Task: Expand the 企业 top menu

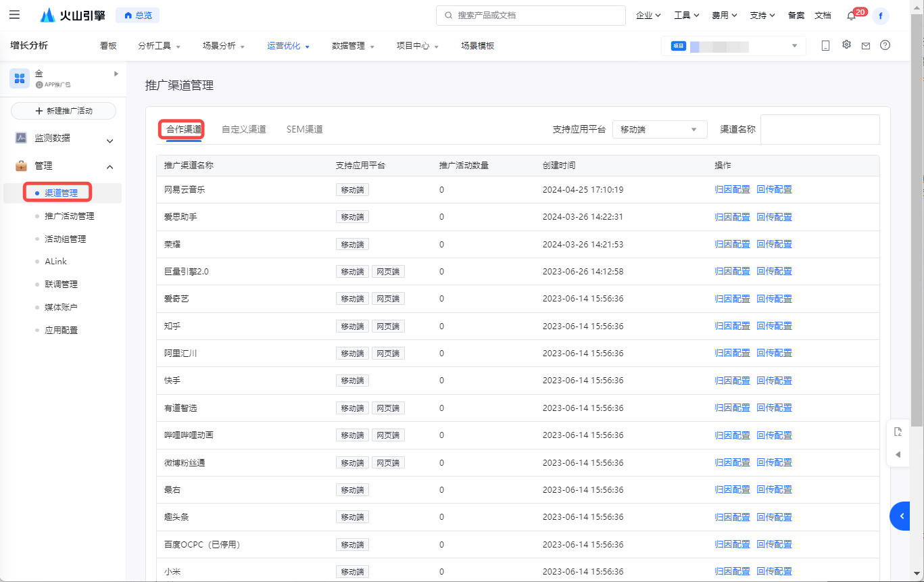Action: [x=648, y=15]
